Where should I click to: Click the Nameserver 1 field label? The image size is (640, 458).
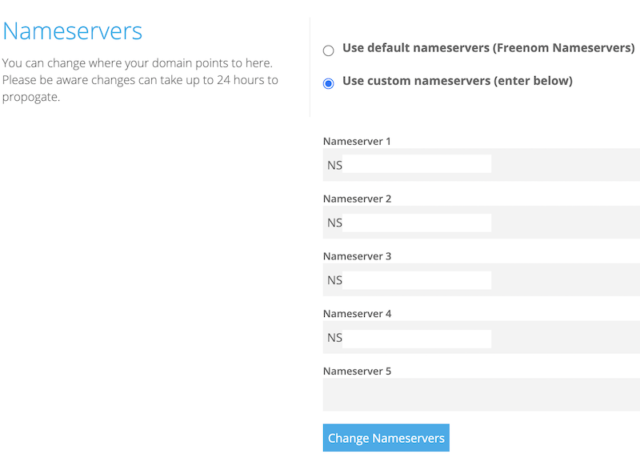[357, 141]
